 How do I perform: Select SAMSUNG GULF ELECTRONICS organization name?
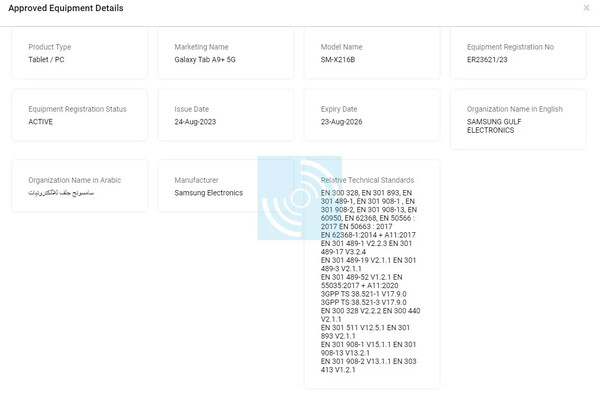tap(494, 126)
